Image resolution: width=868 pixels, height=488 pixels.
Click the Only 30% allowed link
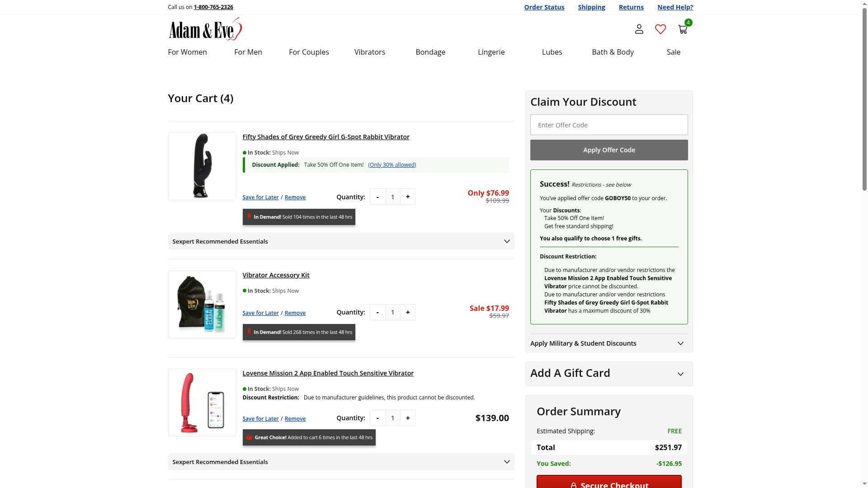click(392, 165)
